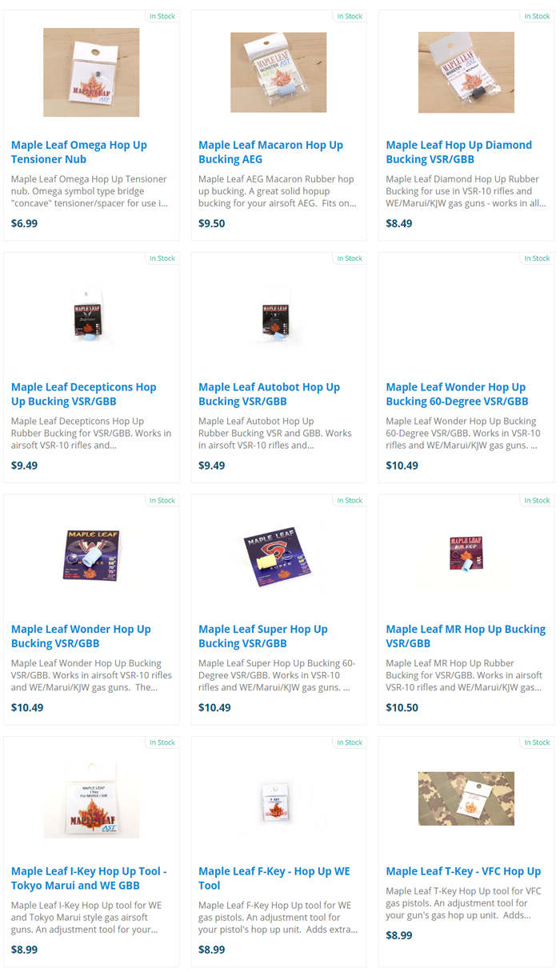
Task: Open the I-Key Hop Up Tool title link
Action: click(x=89, y=878)
